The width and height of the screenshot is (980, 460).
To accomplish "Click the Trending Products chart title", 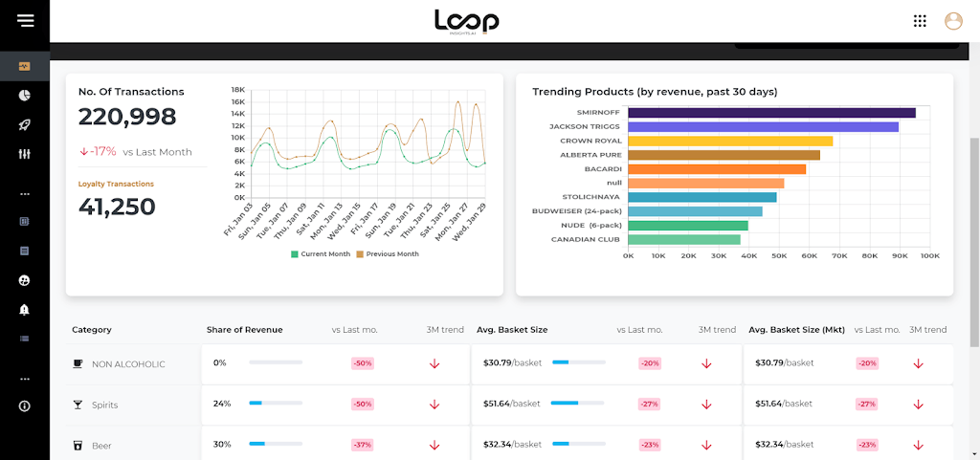I will pyautogui.click(x=655, y=92).
